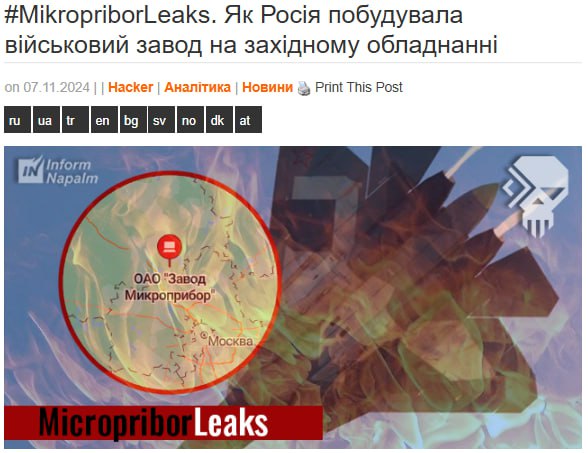588x453 pixels.
Task: Open the en translation of the post
Action: point(104,120)
